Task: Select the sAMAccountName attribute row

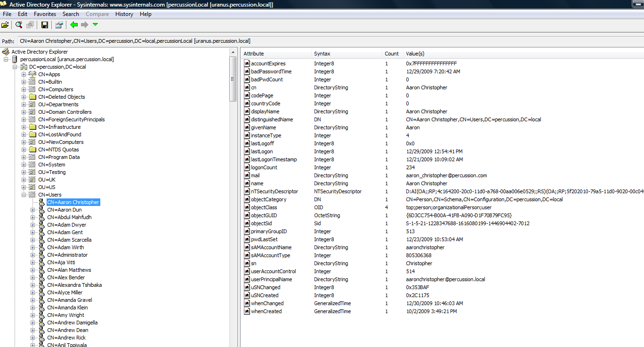Action: click(x=443, y=247)
